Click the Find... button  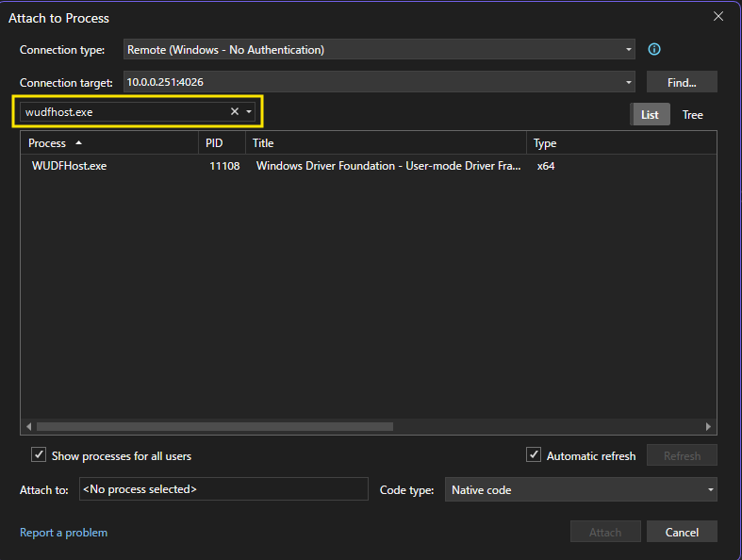pos(682,82)
